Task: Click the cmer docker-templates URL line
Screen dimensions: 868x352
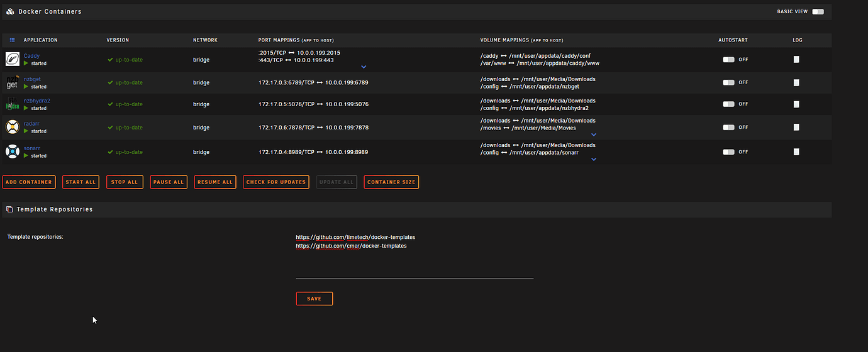Action: tap(352, 246)
